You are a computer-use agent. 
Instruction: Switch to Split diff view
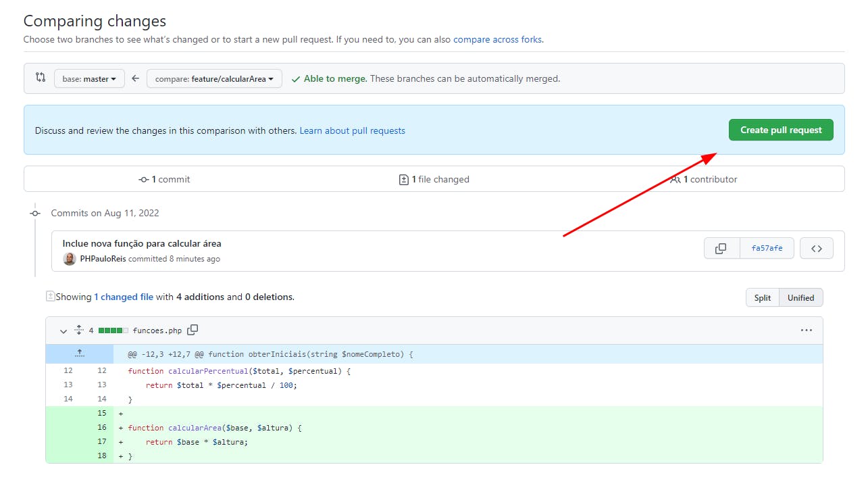(x=763, y=298)
